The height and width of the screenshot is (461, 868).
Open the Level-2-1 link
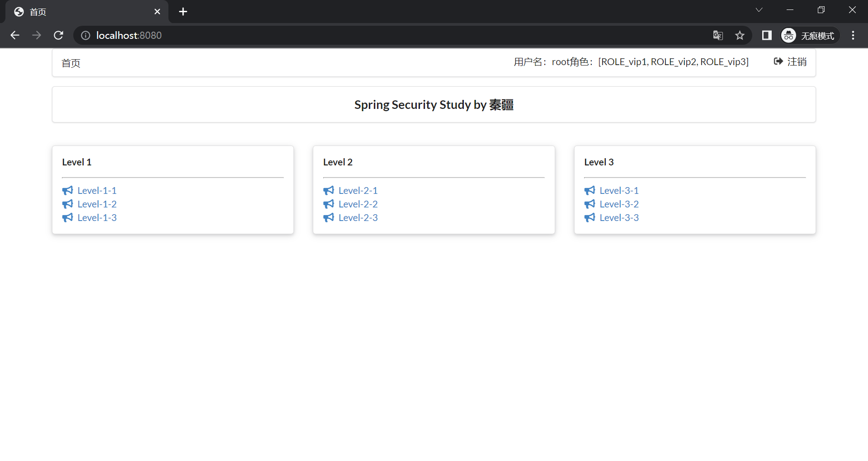[x=358, y=190]
